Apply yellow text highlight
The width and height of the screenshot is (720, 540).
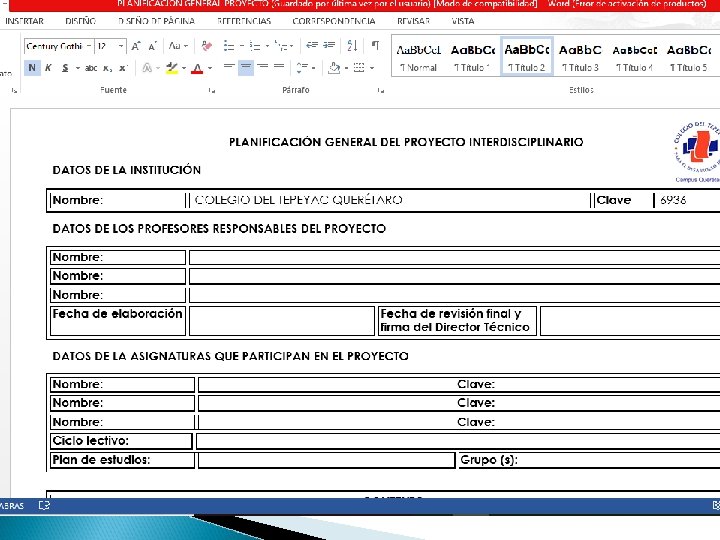pyautogui.click(x=172, y=68)
